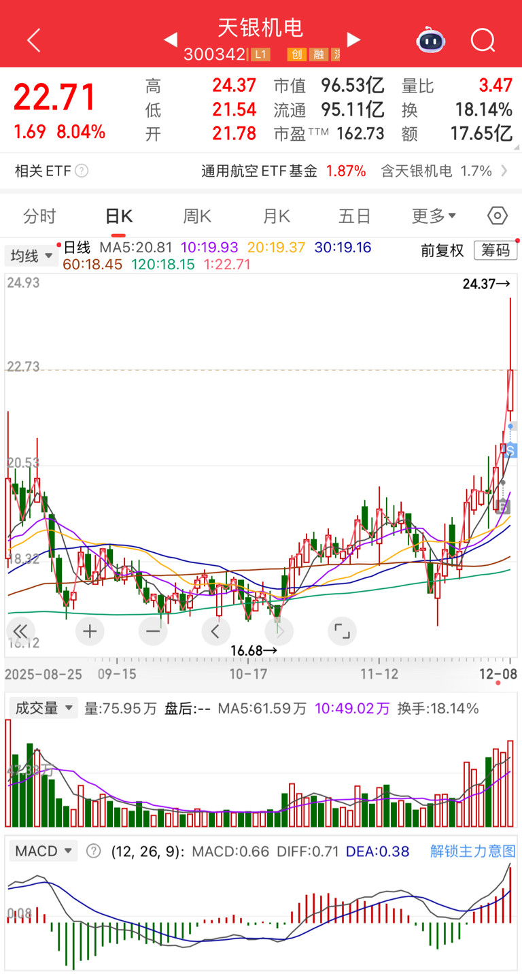Open chart settings hexagon icon
Viewport: 522px width, 980px height.
point(498,216)
